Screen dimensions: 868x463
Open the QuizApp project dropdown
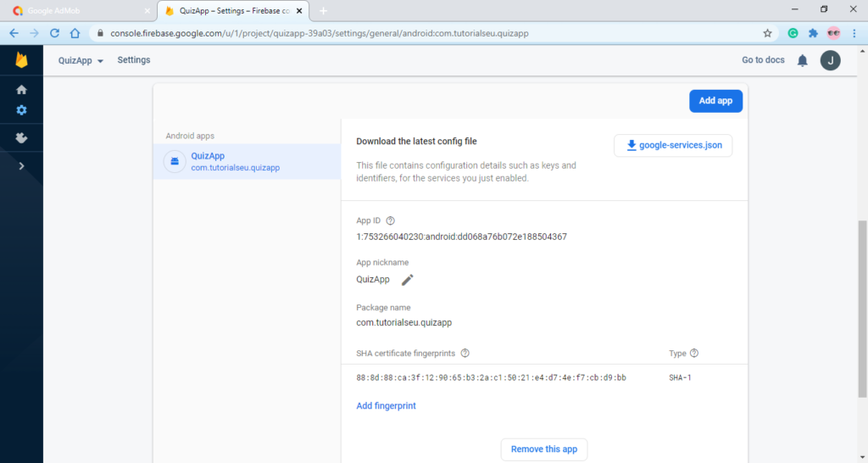[81, 61]
